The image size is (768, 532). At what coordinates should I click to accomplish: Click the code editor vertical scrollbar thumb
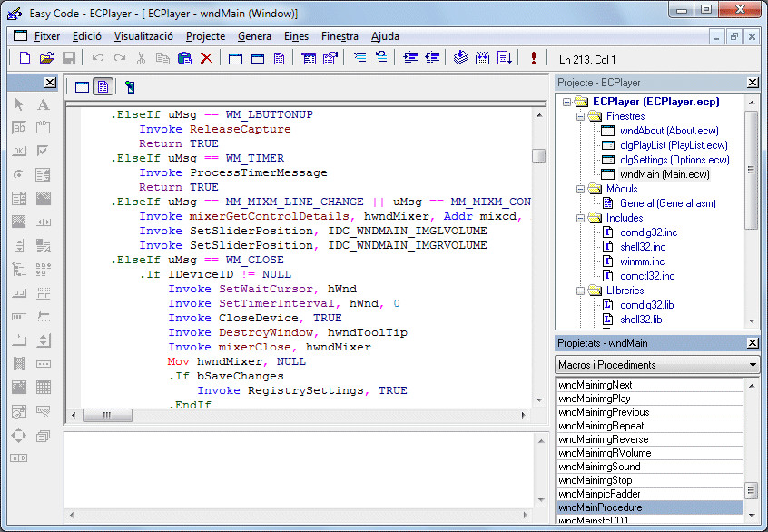[x=538, y=155]
